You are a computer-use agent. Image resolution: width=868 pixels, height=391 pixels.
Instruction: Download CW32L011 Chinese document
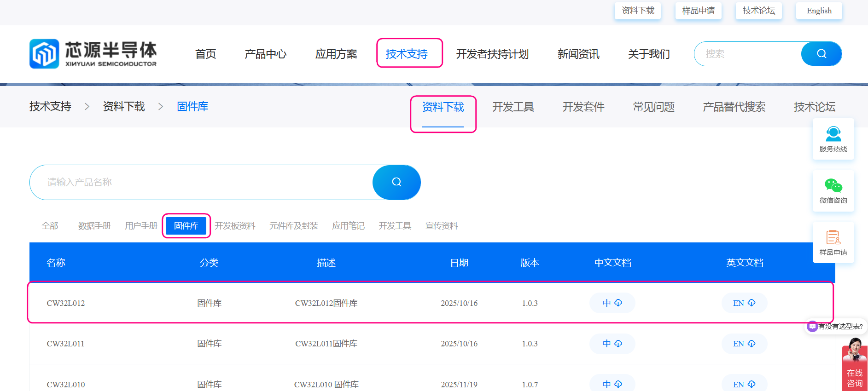pos(612,344)
